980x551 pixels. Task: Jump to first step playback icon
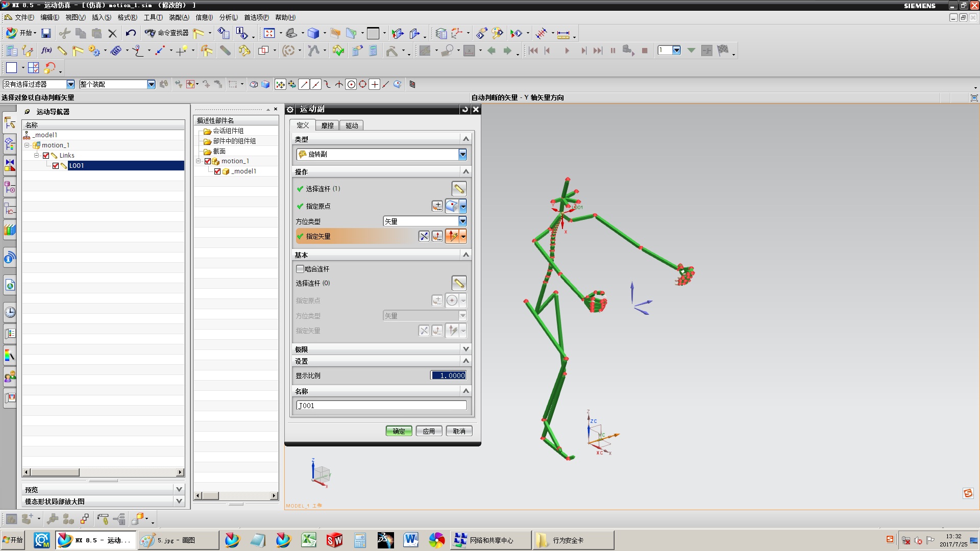(x=533, y=51)
